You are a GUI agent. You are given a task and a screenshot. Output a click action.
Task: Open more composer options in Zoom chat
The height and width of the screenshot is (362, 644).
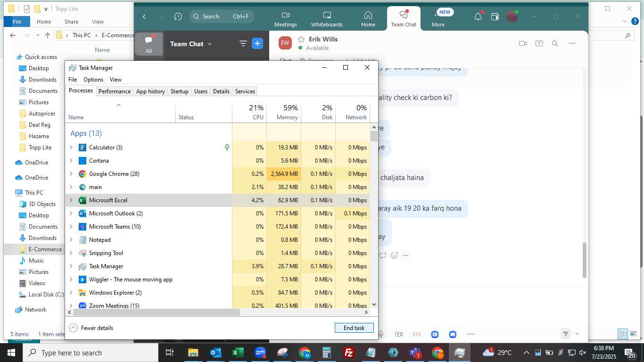pos(471,334)
